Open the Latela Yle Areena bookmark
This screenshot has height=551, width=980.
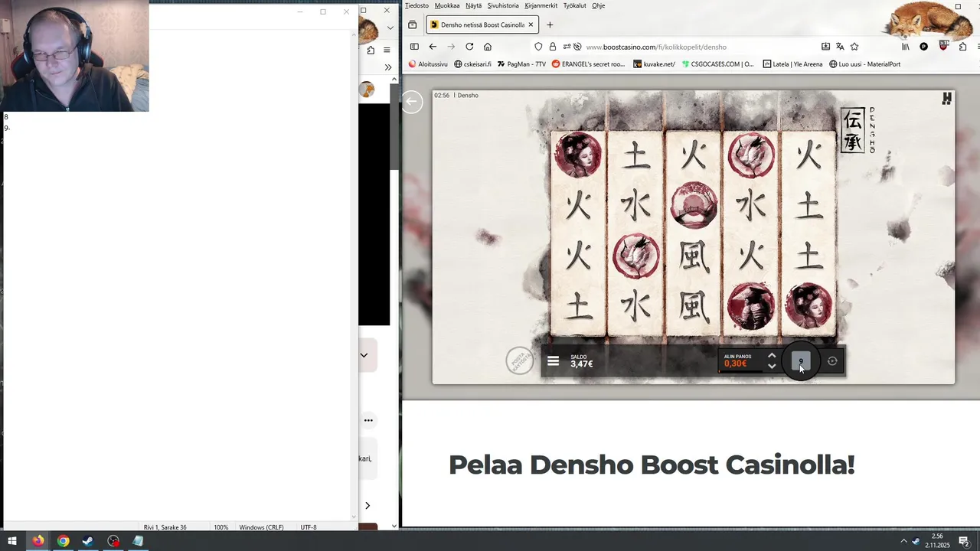coord(792,64)
